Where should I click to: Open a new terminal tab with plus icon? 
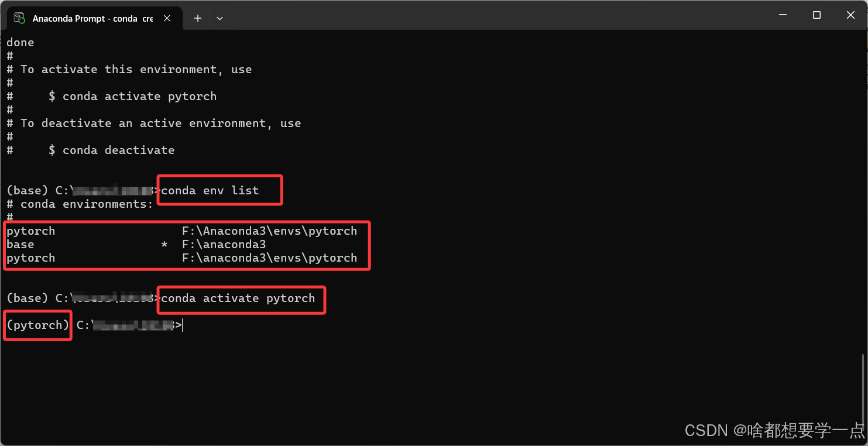[197, 18]
